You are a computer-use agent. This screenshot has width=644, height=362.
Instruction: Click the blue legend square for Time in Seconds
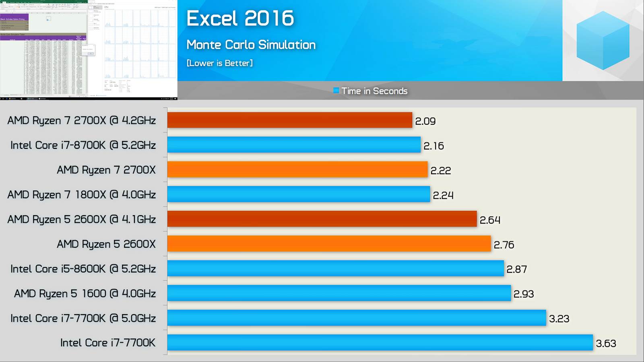point(336,90)
